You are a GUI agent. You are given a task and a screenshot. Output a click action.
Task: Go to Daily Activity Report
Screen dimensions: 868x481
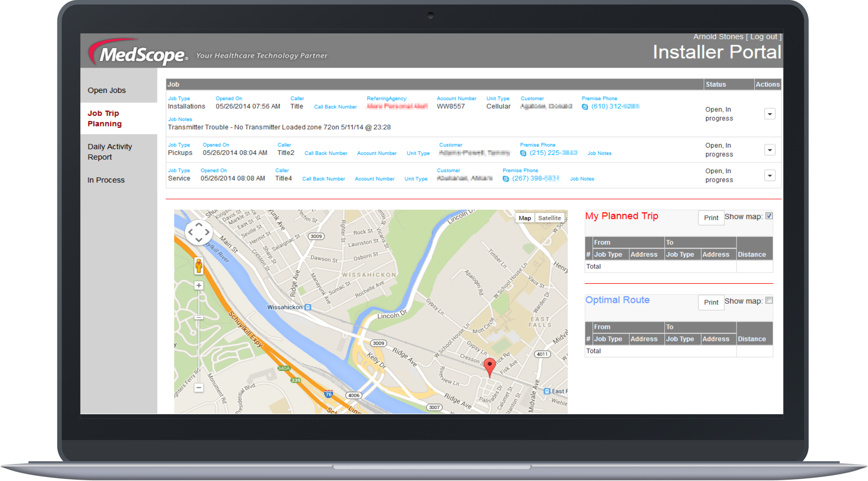110,152
